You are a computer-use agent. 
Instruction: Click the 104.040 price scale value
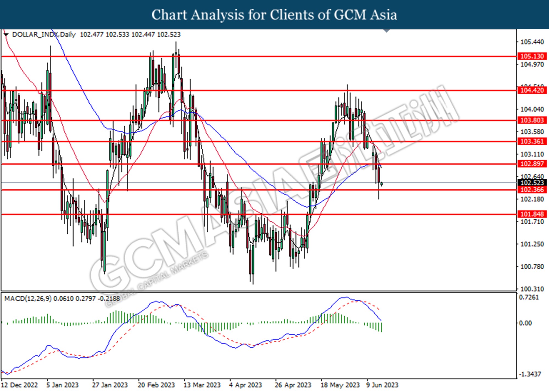532,109
